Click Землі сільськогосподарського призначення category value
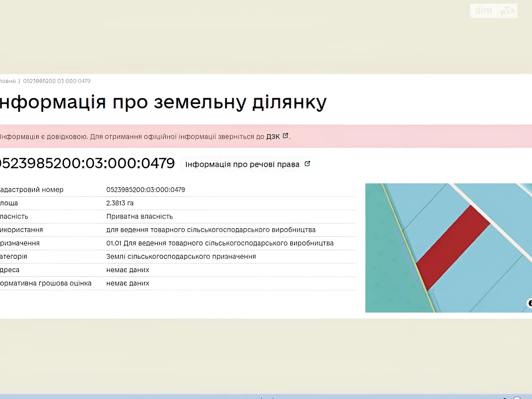Image resolution: width=532 pixels, height=399 pixels. point(181,257)
